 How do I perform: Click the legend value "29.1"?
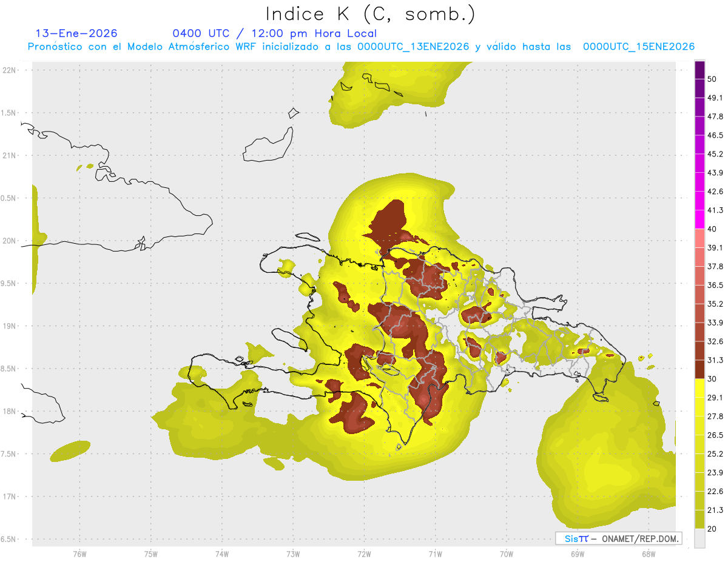tap(715, 398)
